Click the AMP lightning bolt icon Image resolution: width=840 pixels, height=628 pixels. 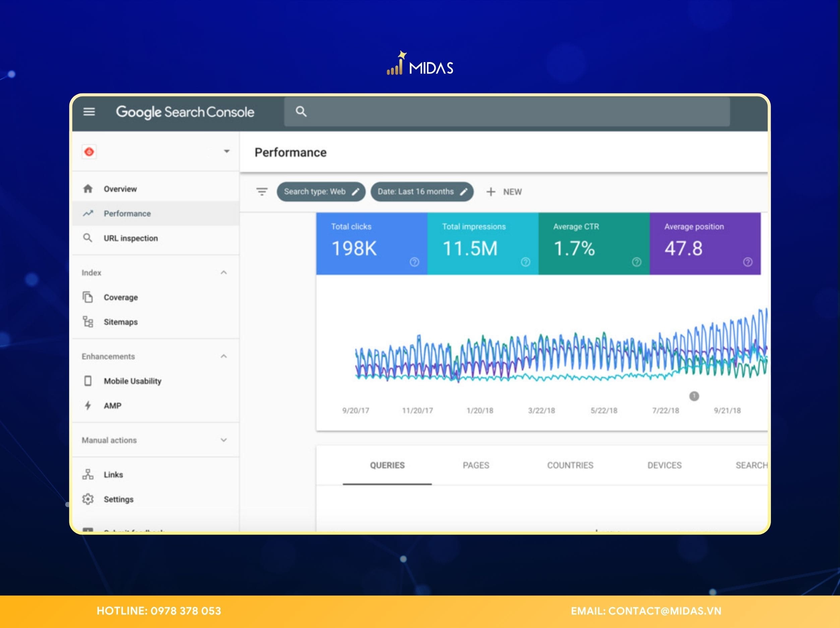(x=88, y=406)
